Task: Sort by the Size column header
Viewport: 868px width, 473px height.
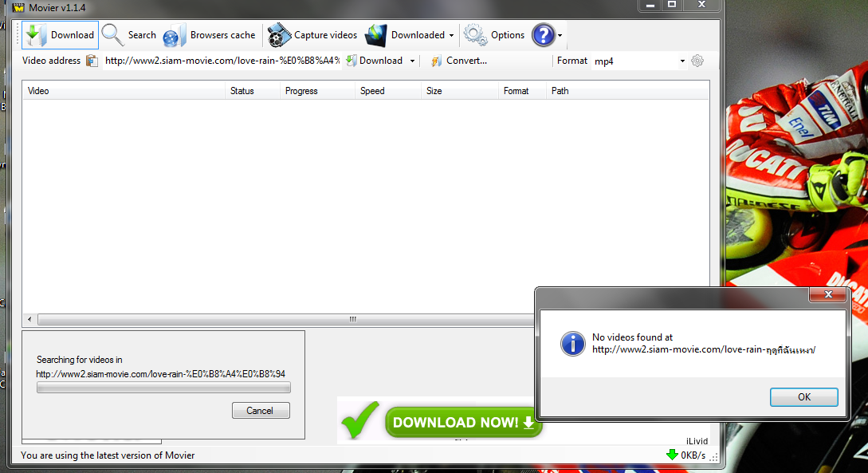Action: pos(460,91)
